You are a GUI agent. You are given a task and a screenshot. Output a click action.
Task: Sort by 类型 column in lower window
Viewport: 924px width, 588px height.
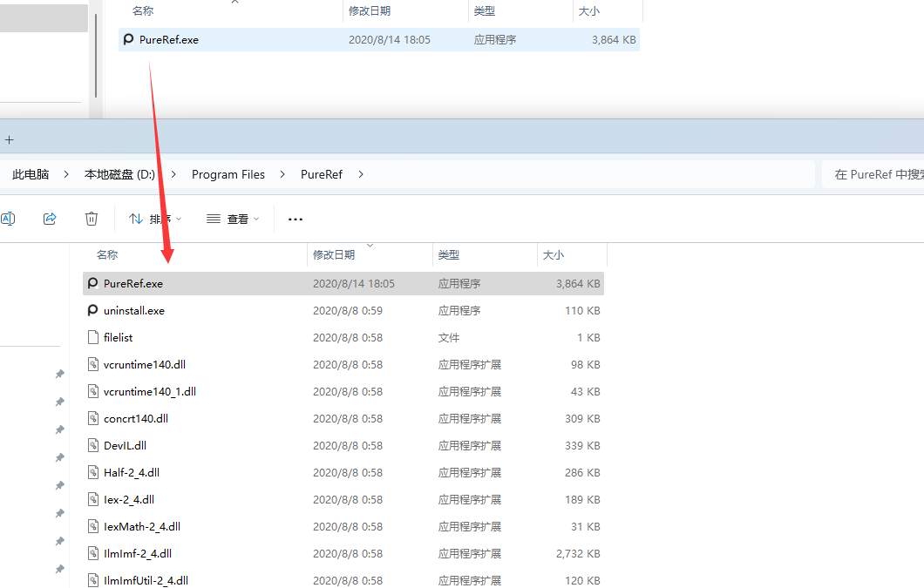[448, 255]
